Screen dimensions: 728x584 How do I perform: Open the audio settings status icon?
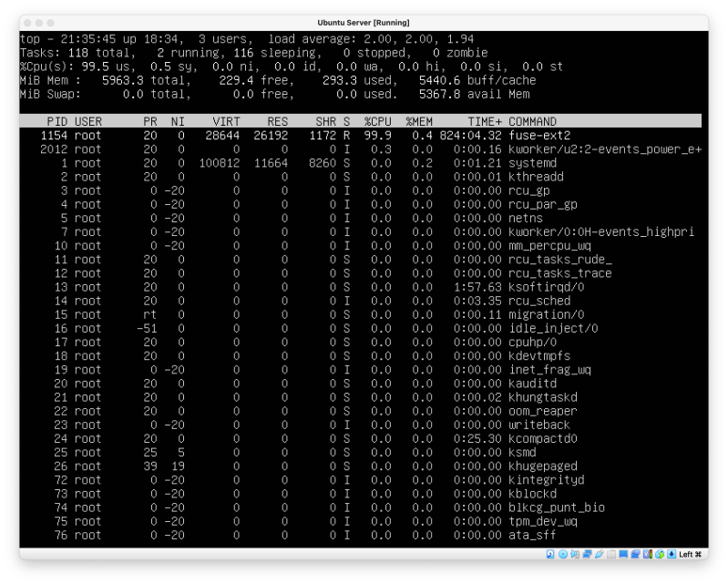point(575,554)
